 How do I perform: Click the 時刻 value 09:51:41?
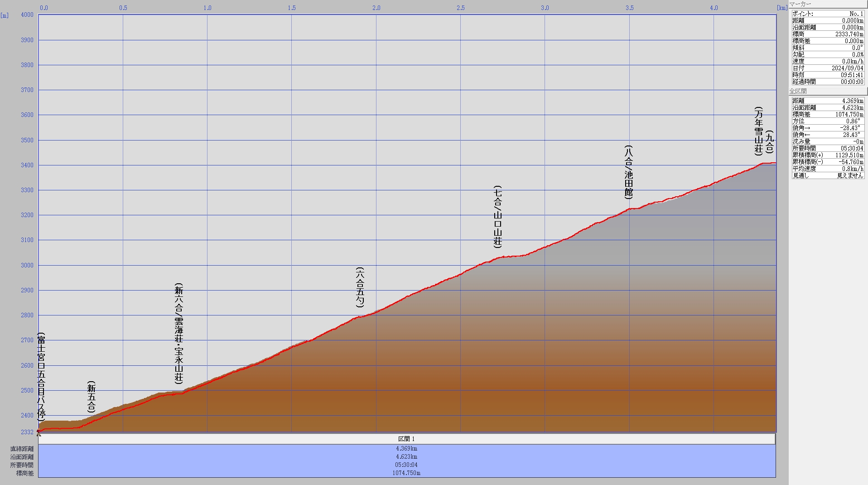click(852, 75)
